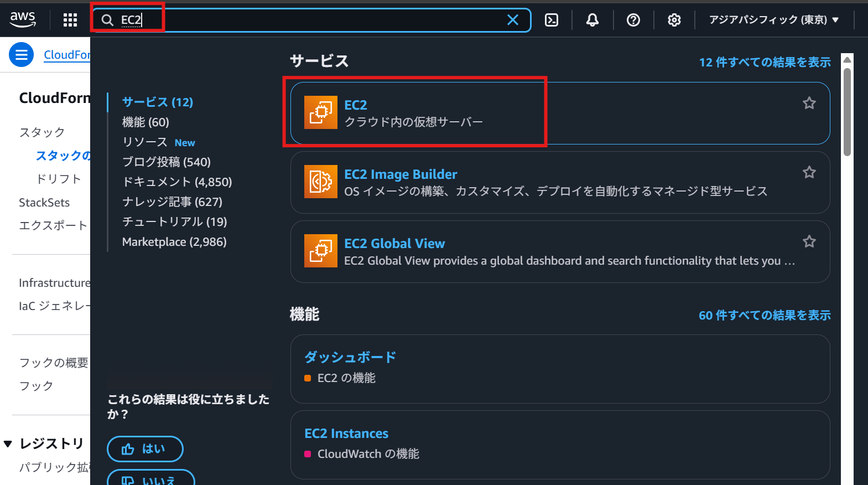The image size is (868, 485).
Task: Select ナレッジ記事 (627) filter category
Action: [172, 202]
